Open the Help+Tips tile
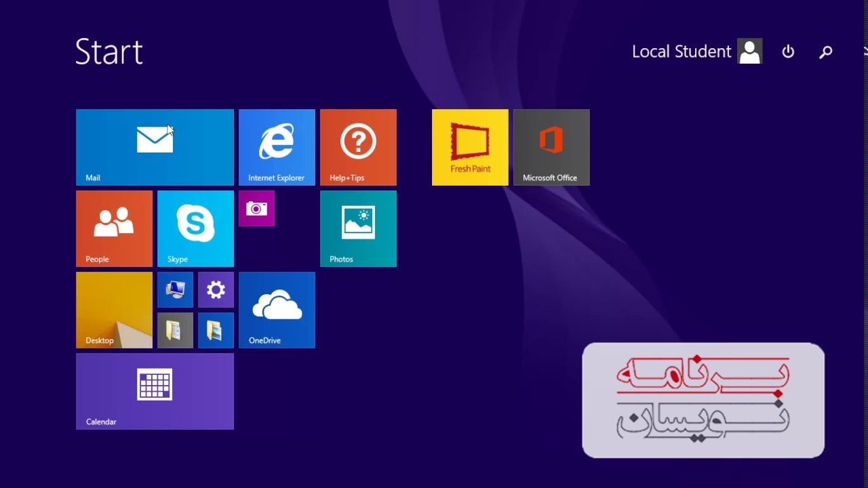This screenshot has width=868, height=488. (x=358, y=147)
